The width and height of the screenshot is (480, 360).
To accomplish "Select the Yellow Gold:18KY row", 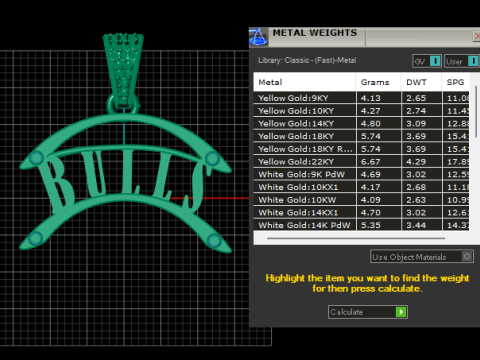I will click(361, 136).
